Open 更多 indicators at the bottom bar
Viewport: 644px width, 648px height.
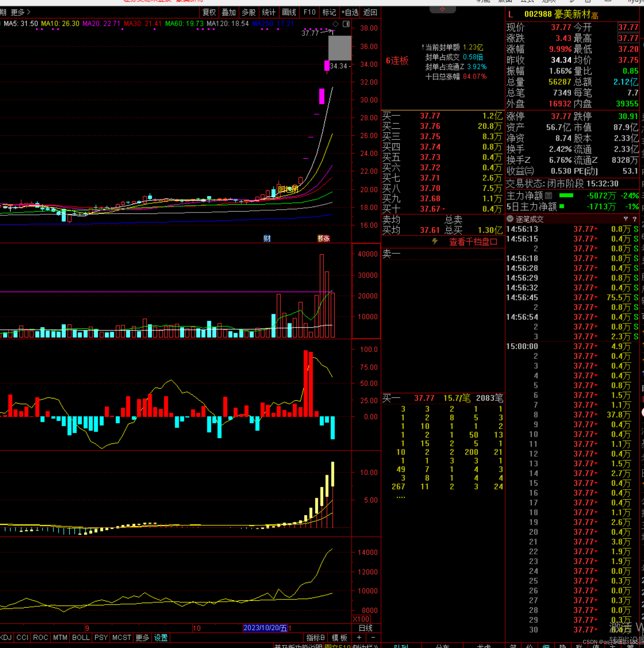[x=142, y=637]
